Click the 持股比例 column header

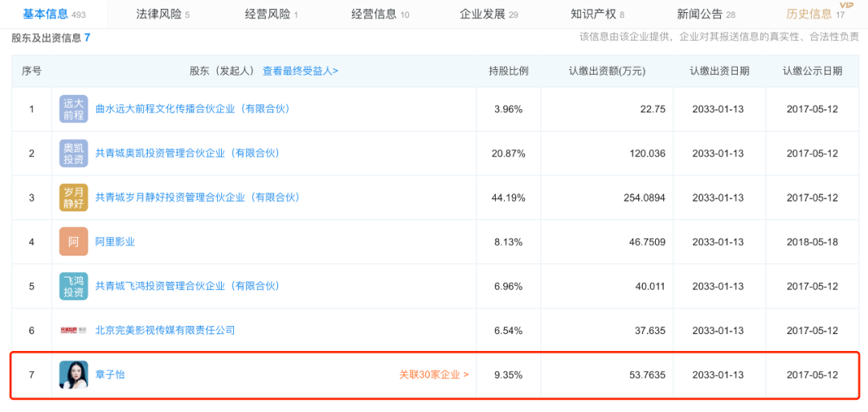(x=508, y=71)
